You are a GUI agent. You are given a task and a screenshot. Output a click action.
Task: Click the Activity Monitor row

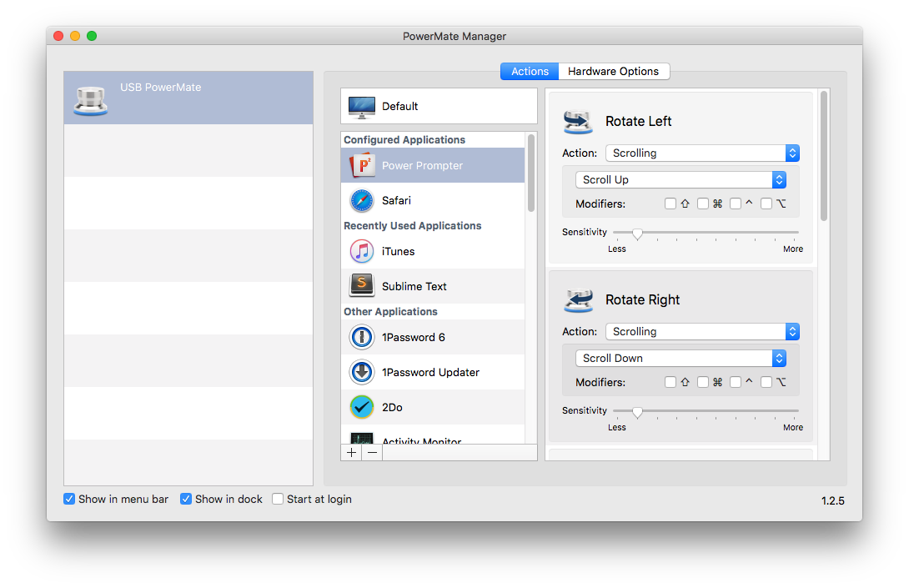click(433, 435)
